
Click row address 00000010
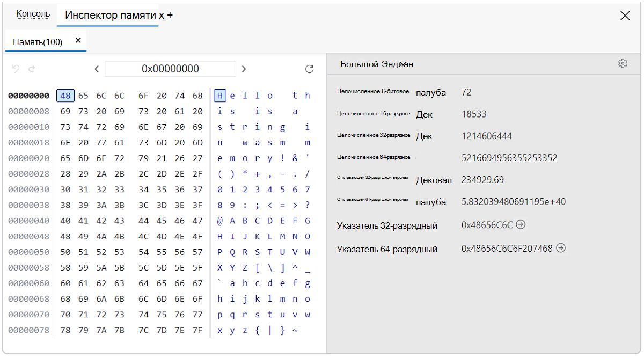pyautogui.click(x=29, y=127)
